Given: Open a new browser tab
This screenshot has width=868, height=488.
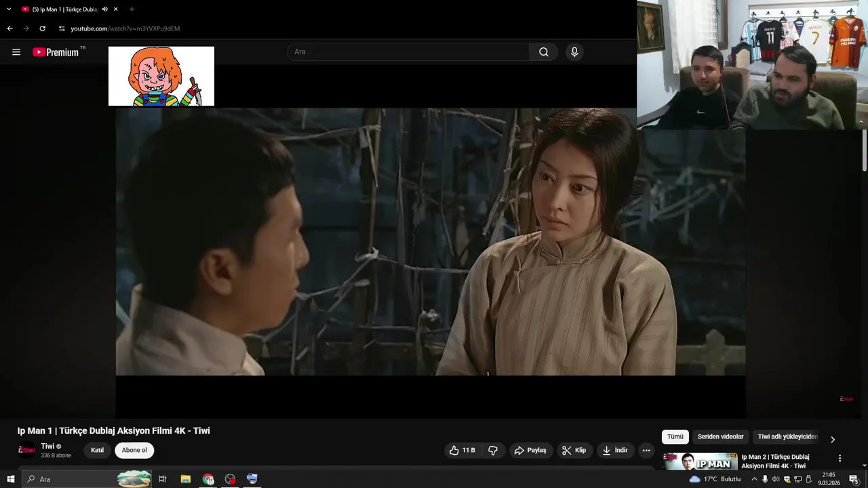Looking at the screenshot, I should (x=132, y=9).
